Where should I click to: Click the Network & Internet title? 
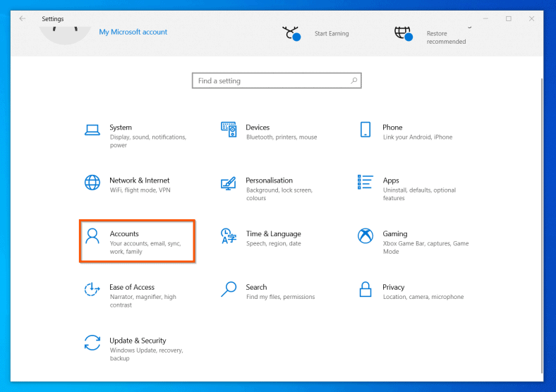point(140,180)
